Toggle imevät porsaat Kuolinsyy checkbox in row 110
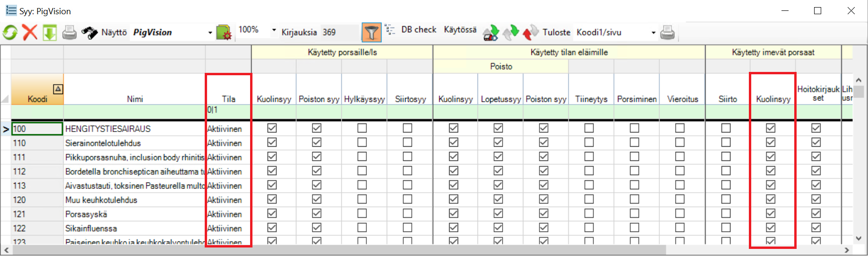Screen dimensions: 868x256 point(771,142)
